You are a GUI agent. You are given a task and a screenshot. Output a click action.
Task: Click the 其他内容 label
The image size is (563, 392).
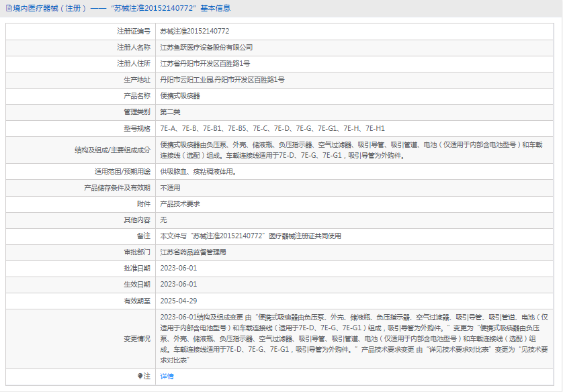pyautogui.click(x=137, y=220)
